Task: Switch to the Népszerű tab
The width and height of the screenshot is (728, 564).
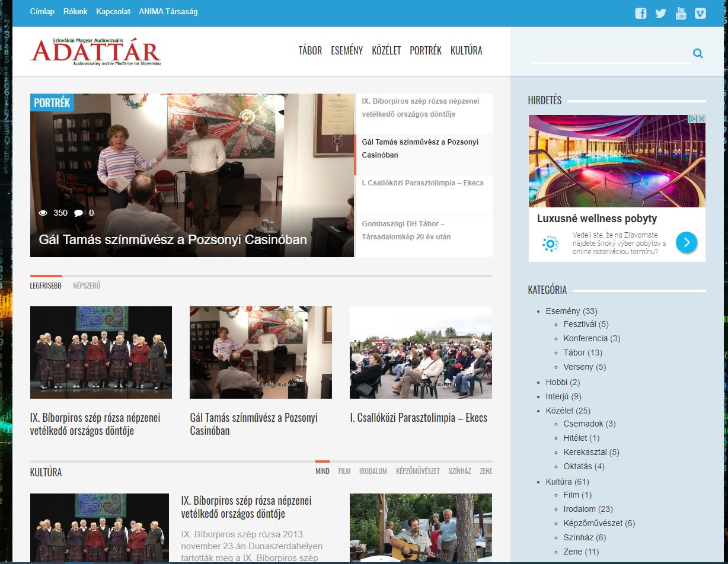Action: tap(87, 286)
